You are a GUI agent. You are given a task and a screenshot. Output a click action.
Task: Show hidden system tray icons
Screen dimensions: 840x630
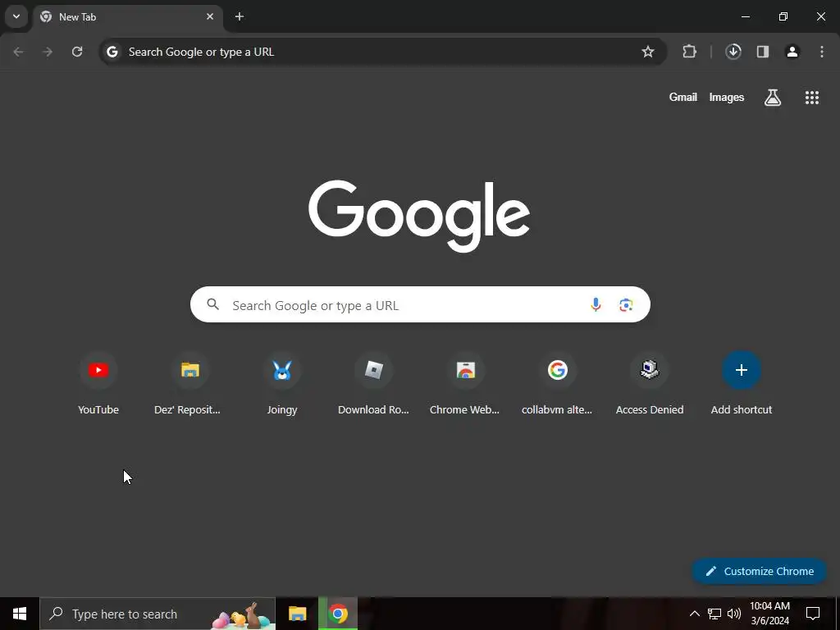pos(694,614)
